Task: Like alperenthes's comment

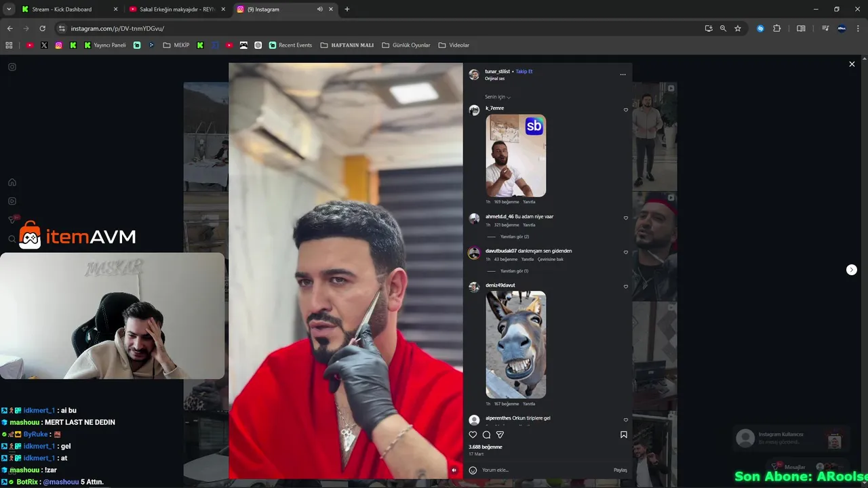Action: point(625,420)
